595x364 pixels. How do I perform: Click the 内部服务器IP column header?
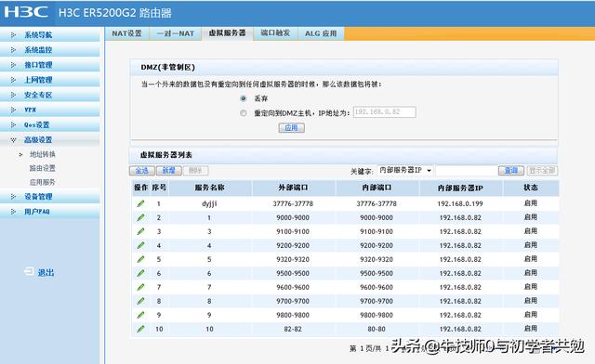tap(460, 188)
